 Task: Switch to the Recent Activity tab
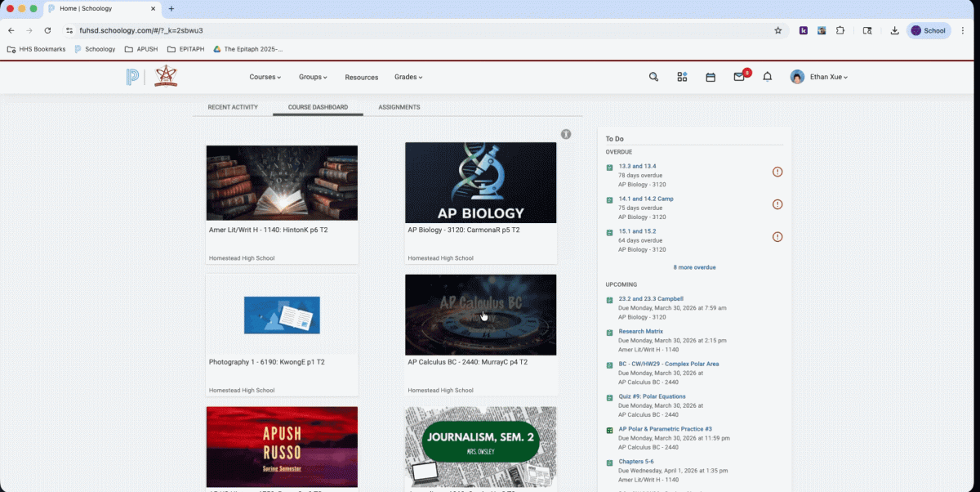[x=233, y=107]
